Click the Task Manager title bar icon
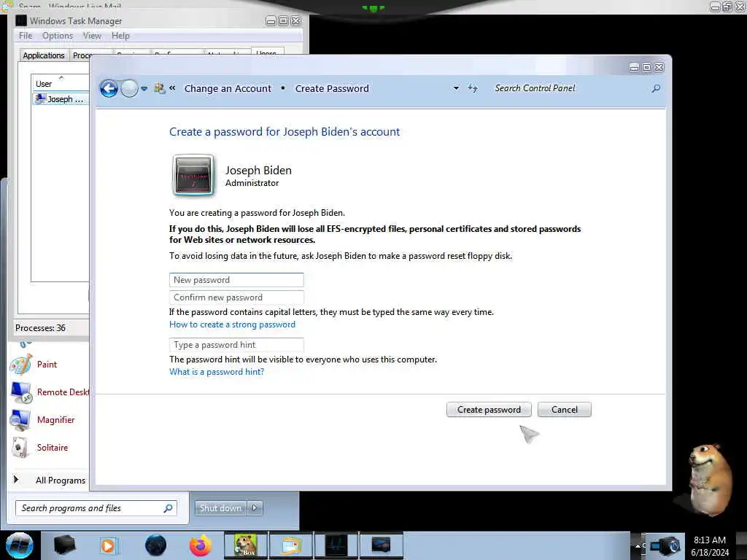Screen dimensions: 747x560 point(21,20)
